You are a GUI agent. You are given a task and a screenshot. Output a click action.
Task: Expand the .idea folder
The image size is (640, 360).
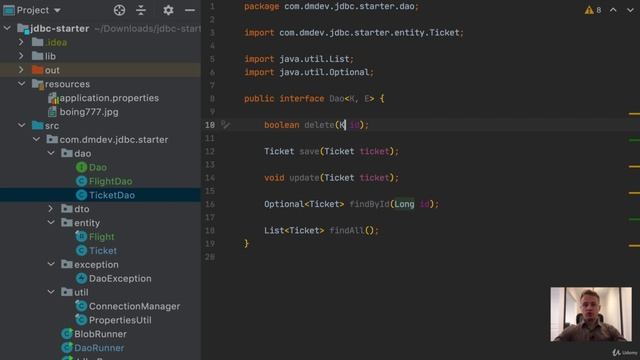(x=21, y=42)
